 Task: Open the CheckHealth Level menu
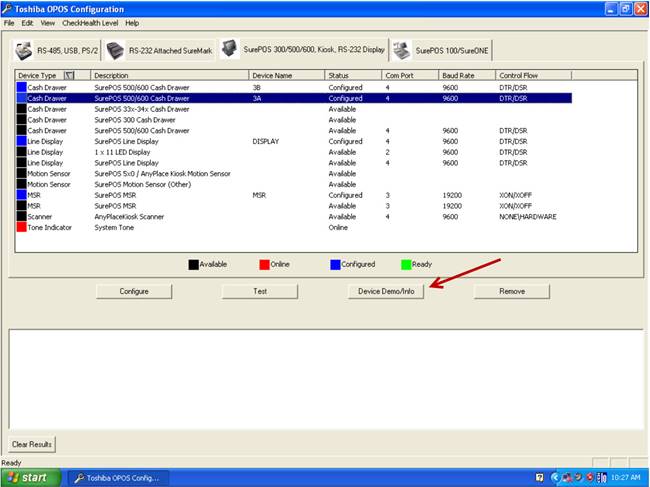point(91,22)
